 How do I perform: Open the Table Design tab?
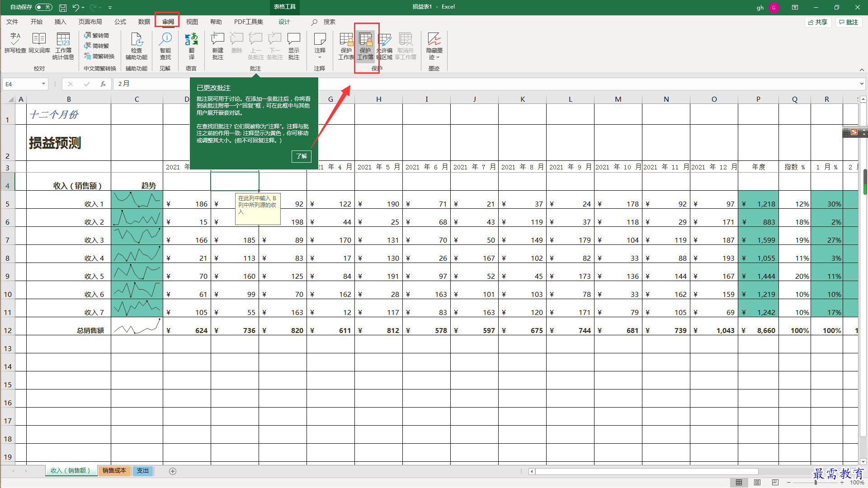(x=284, y=22)
